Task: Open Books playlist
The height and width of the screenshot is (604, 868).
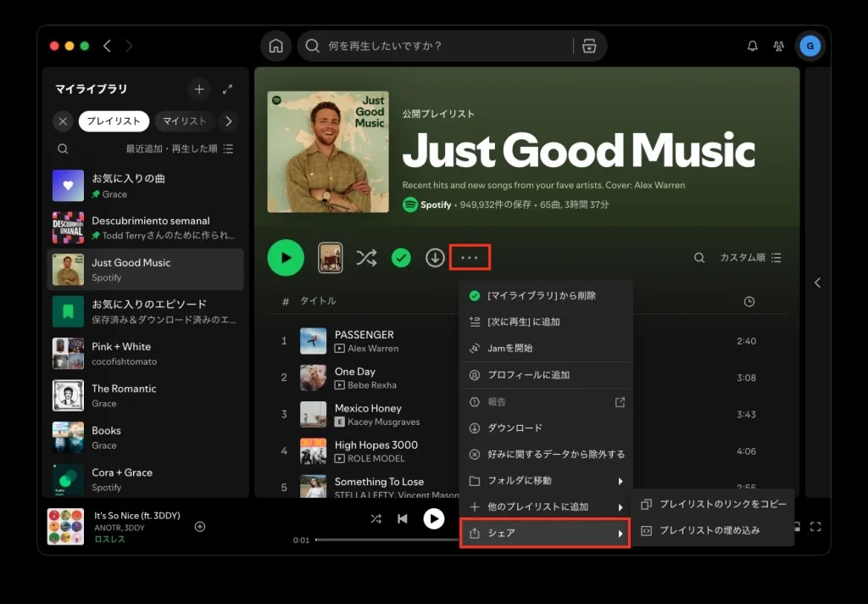Action: point(146,438)
